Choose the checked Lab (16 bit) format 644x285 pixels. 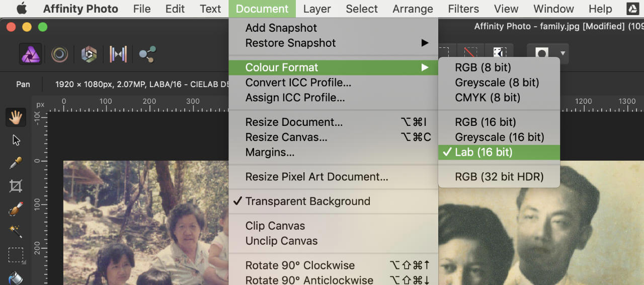tap(499, 152)
